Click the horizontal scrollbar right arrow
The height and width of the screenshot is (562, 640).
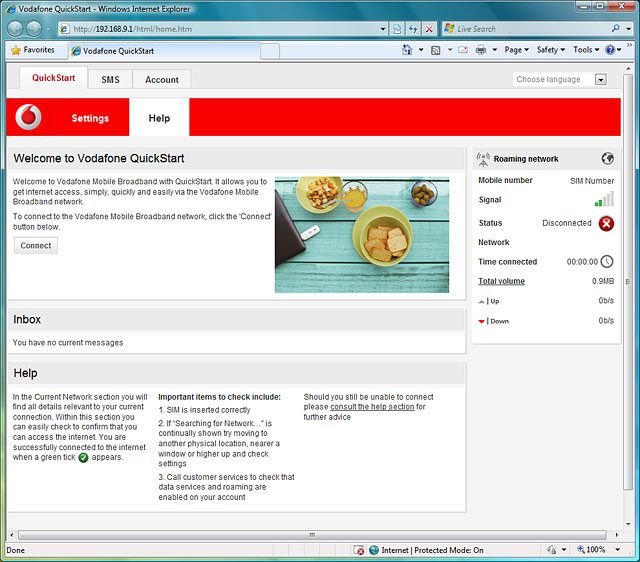coord(616,535)
